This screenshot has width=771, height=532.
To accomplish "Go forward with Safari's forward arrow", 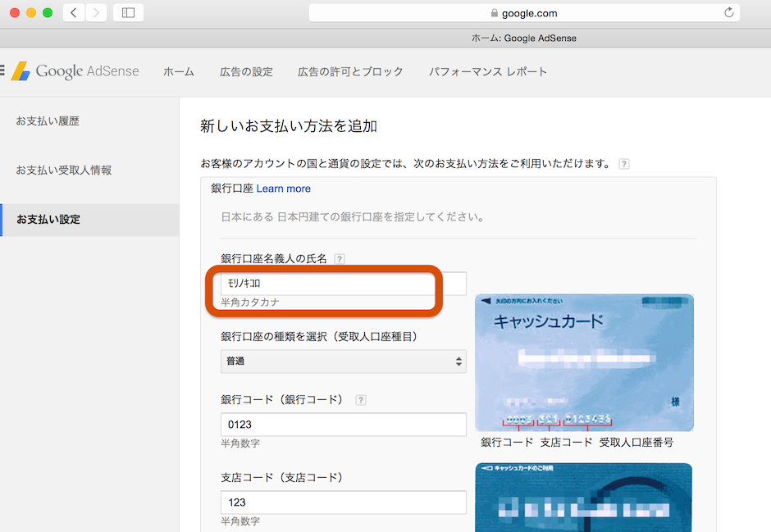I will click(x=97, y=13).
